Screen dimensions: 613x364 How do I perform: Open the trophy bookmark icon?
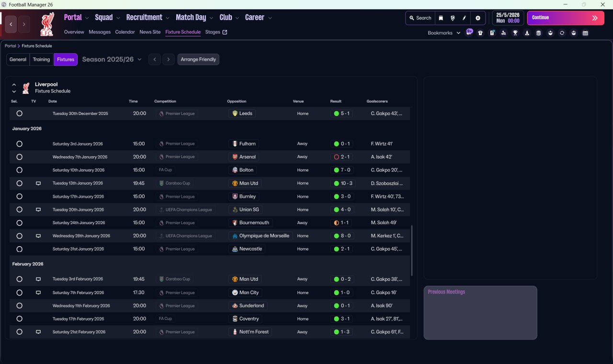[515, 33]
